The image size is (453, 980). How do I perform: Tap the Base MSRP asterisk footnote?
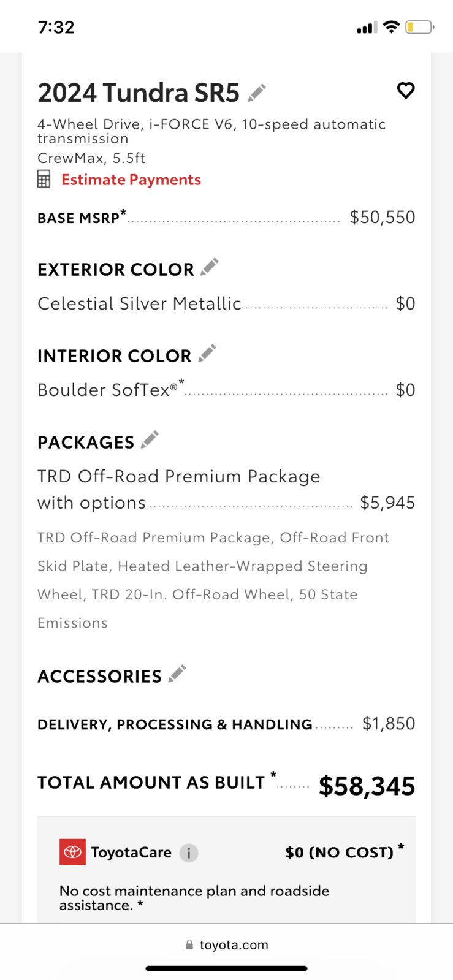(123, 212)
